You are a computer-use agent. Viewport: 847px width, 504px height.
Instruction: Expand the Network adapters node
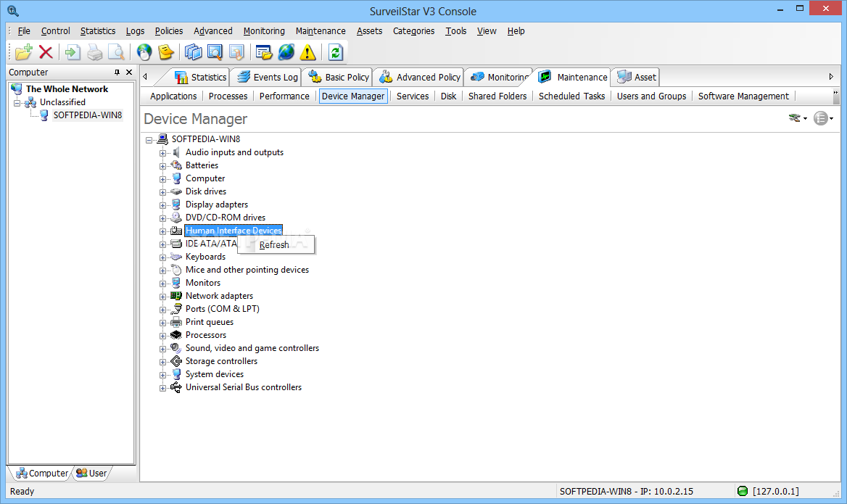(162, 297)
